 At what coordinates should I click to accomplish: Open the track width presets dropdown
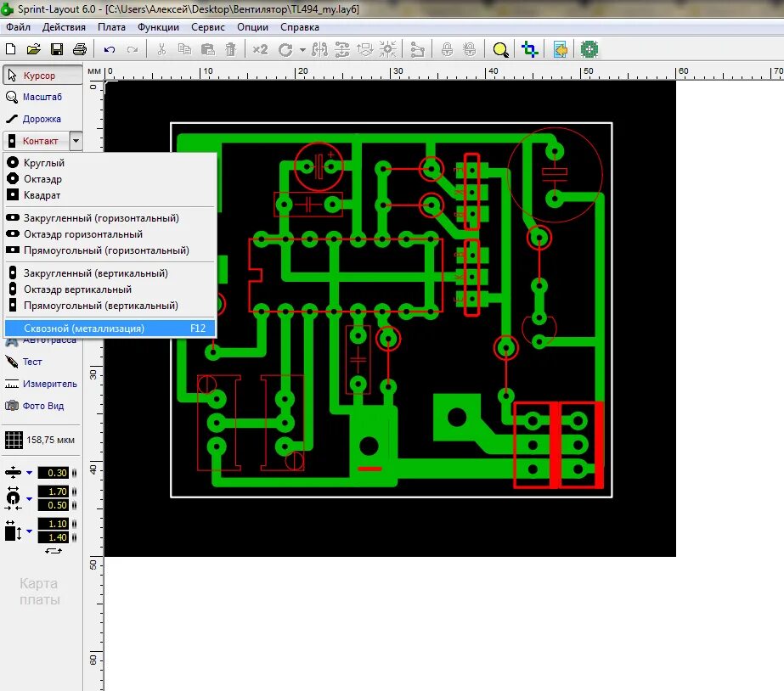[29, 473]
